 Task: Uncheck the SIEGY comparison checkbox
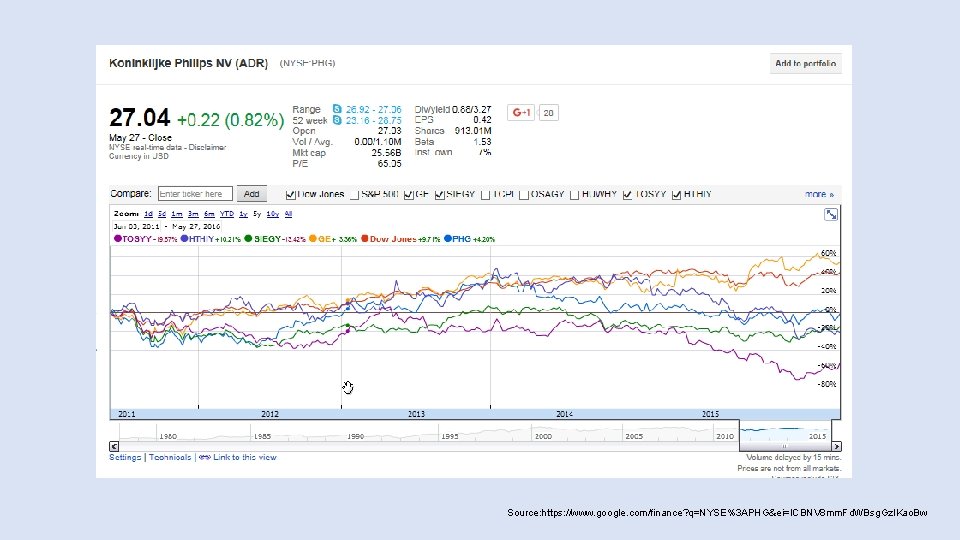coord(440,195)
